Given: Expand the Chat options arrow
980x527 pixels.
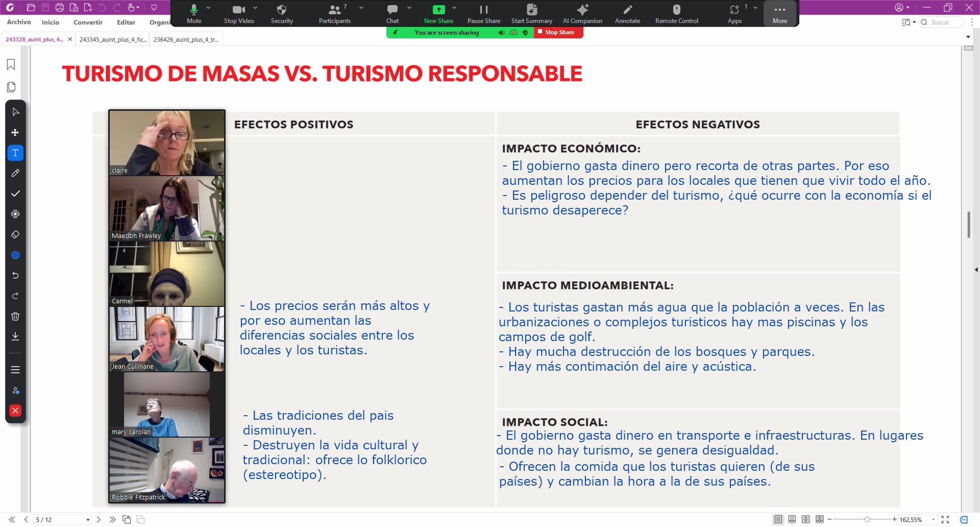Looking at the screenshot, I should (x=409, y=8).
